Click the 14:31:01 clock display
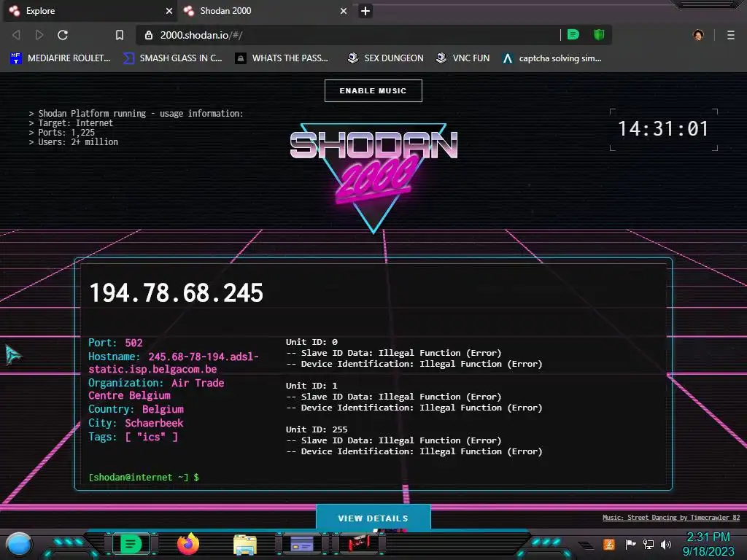The width and height of the screenshot is (747, 560). coord(663,129)
